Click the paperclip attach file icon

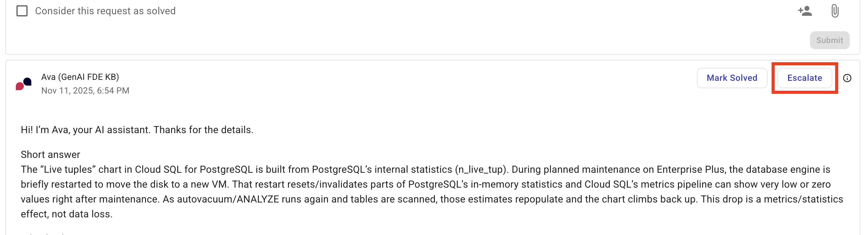[835, 11]
